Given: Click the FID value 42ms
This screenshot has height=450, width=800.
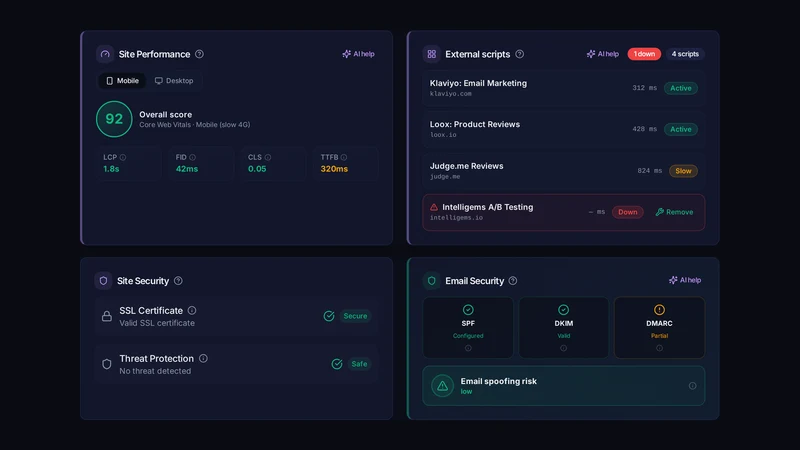Looking at the screenshot, I should 187,169.
